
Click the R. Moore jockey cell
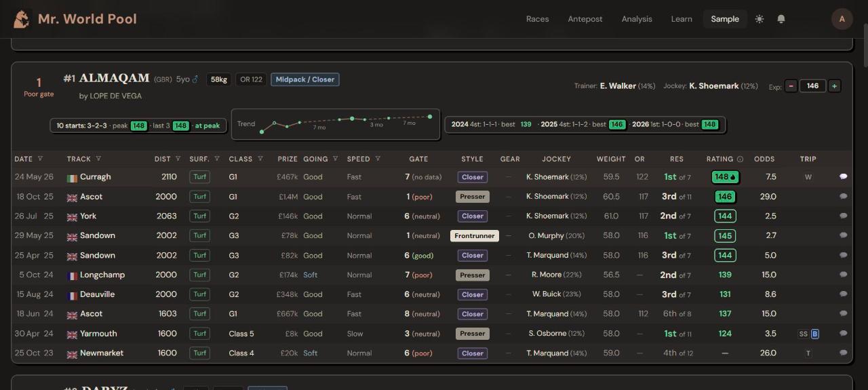click(x=557, y=275)
